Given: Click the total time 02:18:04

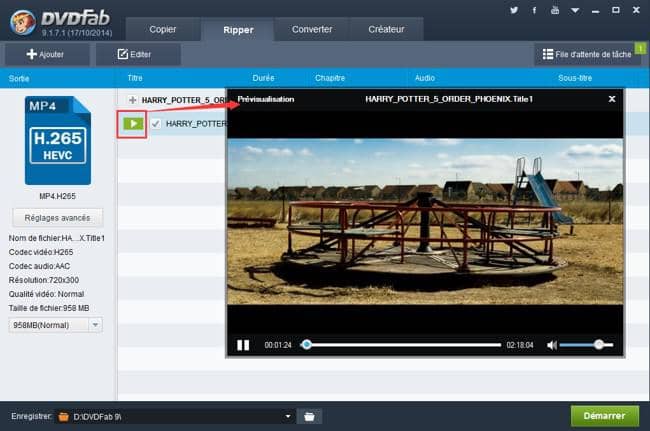Looking at the screenshot, I should (x=520, y=345).
